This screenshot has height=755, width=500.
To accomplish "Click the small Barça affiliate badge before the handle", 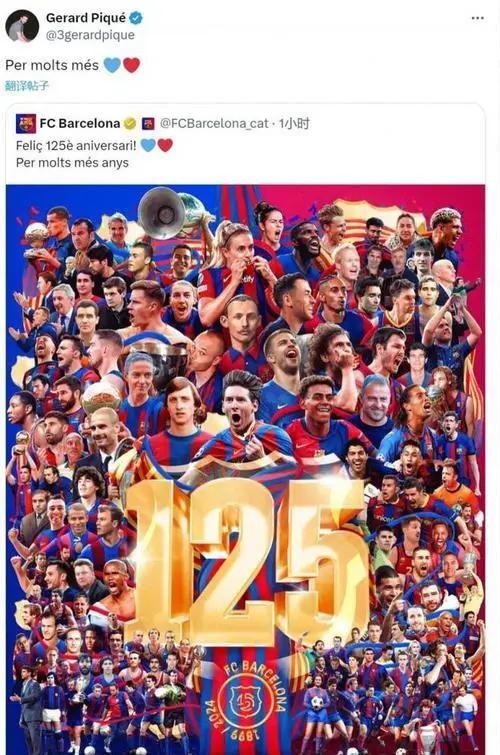I will click(x=148, y=124).
